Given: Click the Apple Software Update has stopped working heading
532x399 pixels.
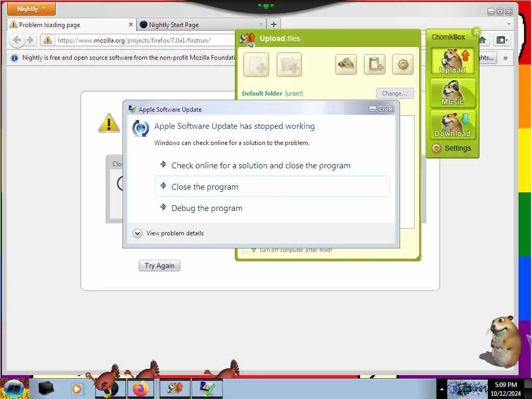Looking at the screenshot, I should pos(234,126).
